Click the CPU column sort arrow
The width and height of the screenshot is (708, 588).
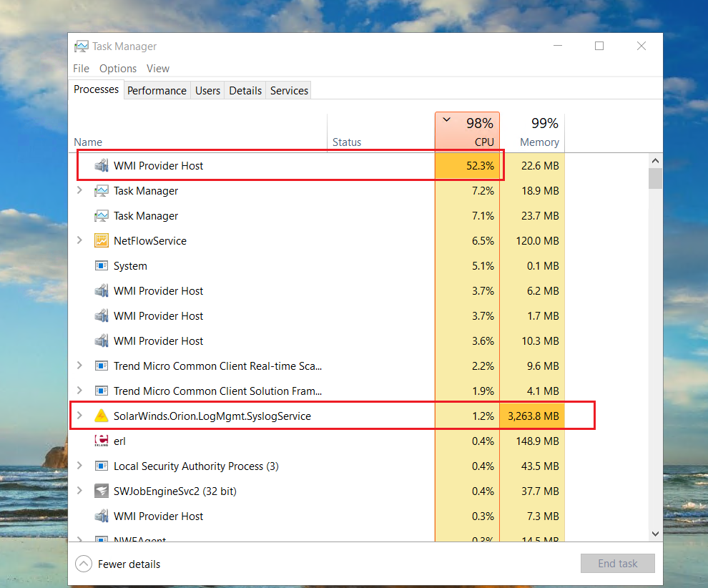click(x=446, y=119)
